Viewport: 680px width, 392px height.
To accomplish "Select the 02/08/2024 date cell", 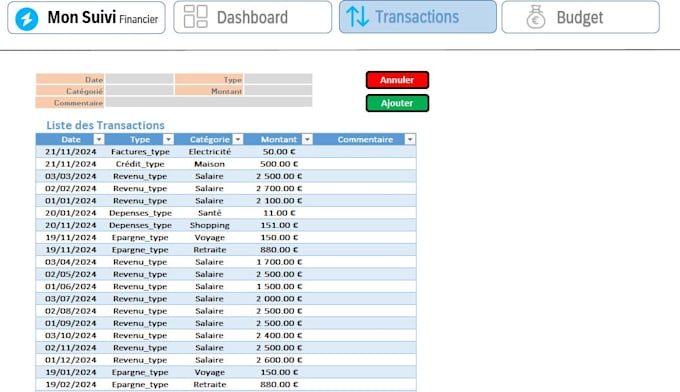I will coord(71,311).
